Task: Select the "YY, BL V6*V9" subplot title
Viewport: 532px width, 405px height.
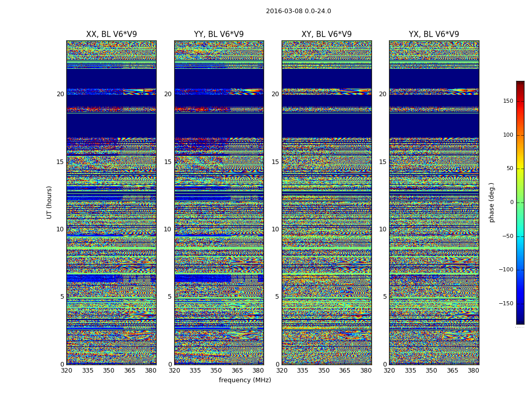Action: point(219,34)
